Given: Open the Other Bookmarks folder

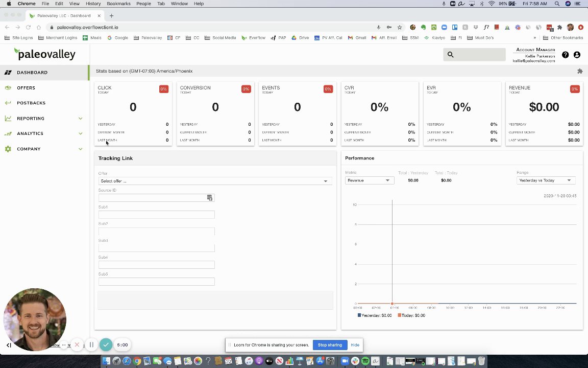Looking at the screenshot, I should click(x=563, y=38).
